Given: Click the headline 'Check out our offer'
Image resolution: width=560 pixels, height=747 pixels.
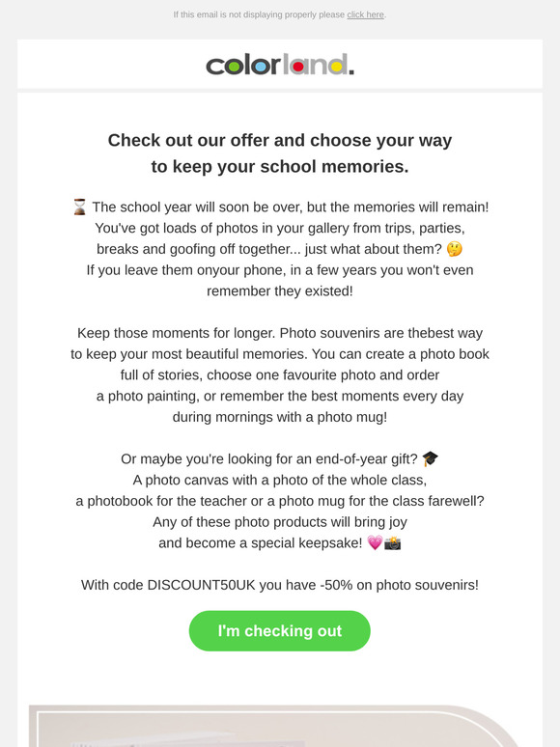Looking at the screenshot, I should coord(280,140).
